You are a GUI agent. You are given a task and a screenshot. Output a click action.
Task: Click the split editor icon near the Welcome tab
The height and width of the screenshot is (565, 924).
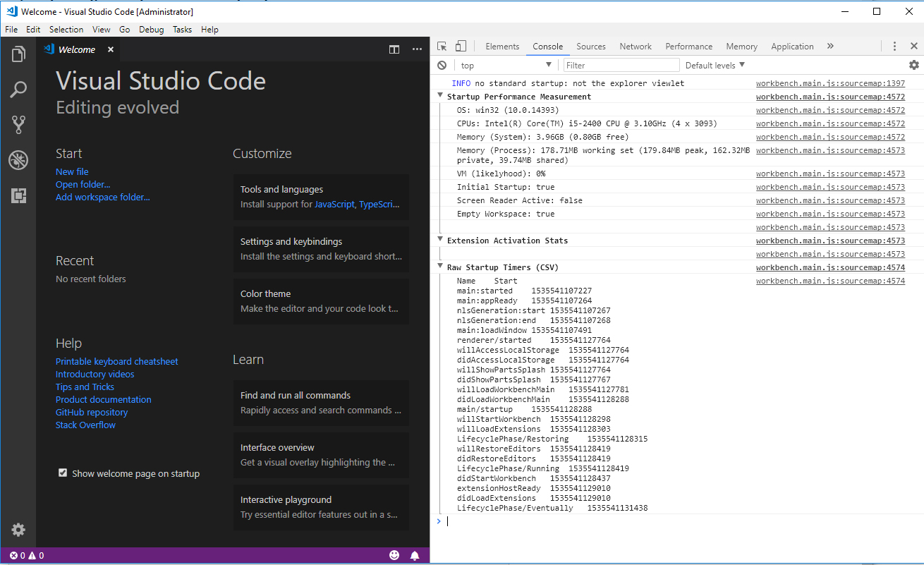pyautogui.click(x=394, y=49)
